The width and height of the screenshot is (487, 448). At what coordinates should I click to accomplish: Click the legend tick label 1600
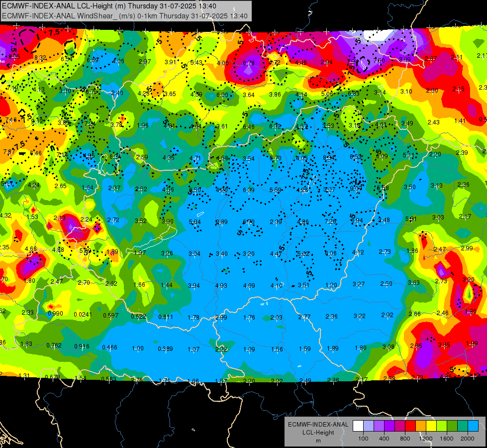447,439
